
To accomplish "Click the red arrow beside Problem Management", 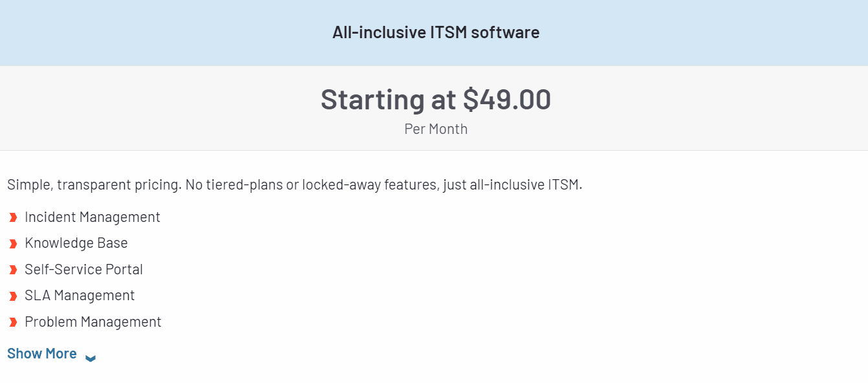I will click(x=13, y=322).
